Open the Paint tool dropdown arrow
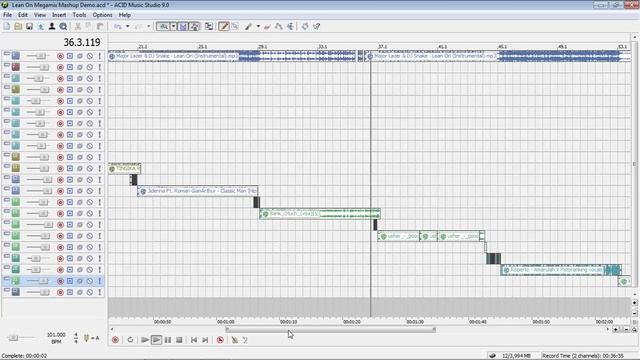The width and height of the screenshot is (640, 360). click(258, 27)
